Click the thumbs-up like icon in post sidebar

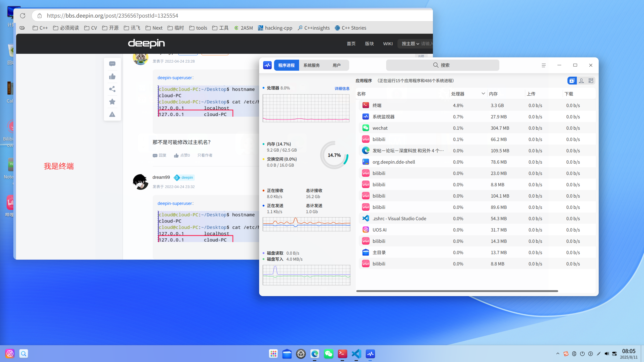tap(112, 76)
